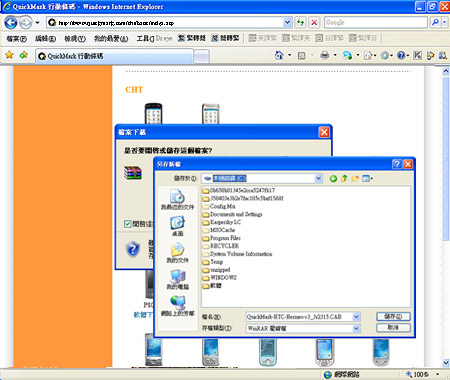
Task: Click the download link below the phone image
Action: [x=143, y=315]
